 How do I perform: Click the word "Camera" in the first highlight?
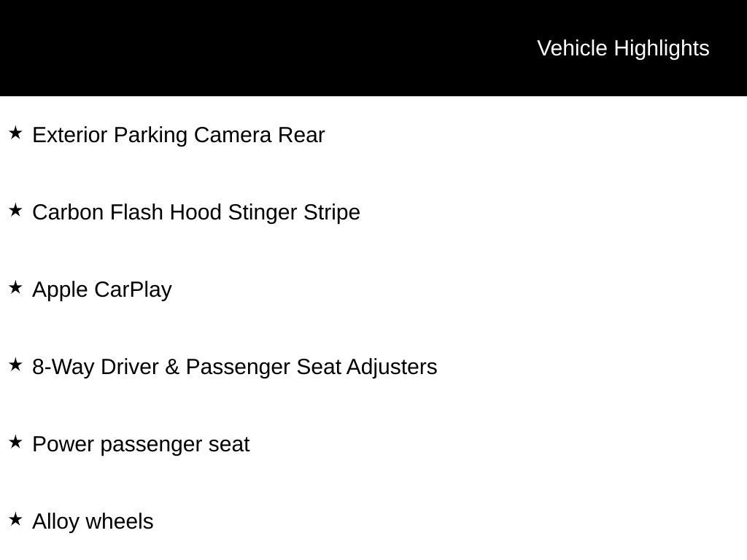[233, 136]
